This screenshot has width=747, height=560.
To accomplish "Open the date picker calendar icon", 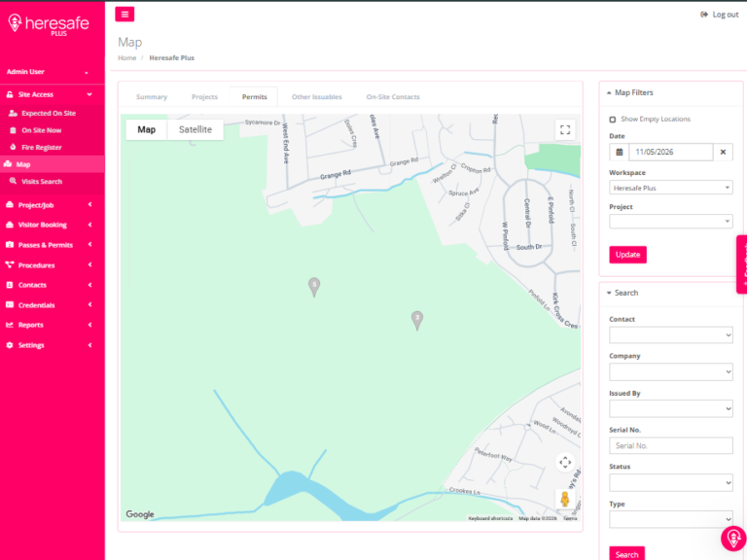I will click(x=620, y=152).
